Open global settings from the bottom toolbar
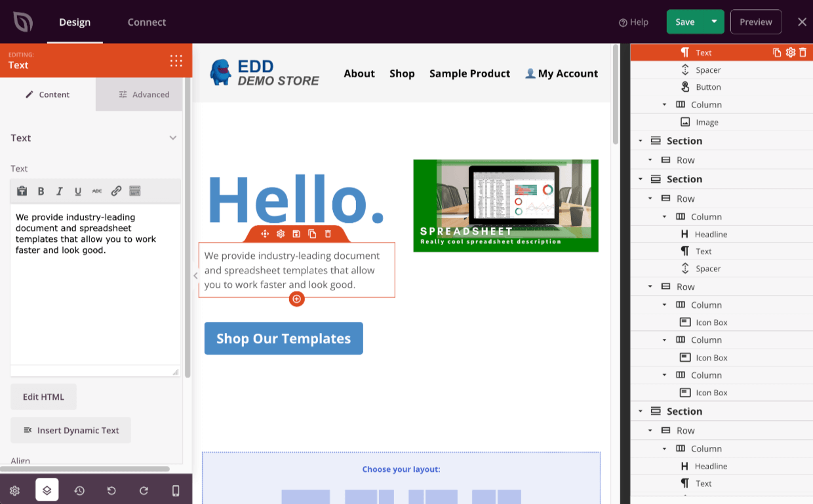 point(14,490)
